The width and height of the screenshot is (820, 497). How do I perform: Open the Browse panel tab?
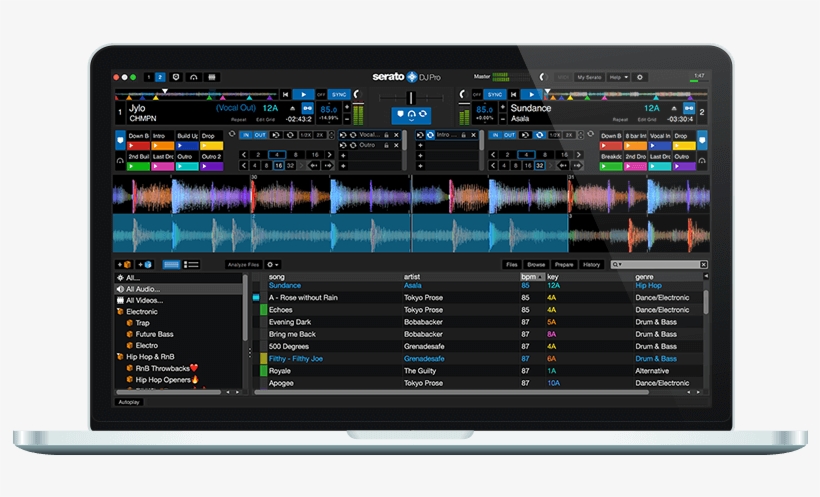click(x=536, y=265)
